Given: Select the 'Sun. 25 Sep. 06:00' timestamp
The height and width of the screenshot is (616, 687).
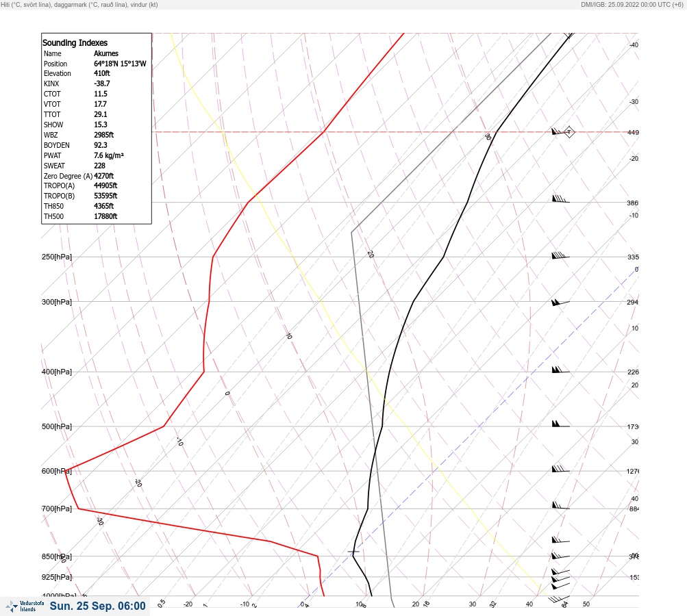Looking at the screenshot, I should [97, 606].
